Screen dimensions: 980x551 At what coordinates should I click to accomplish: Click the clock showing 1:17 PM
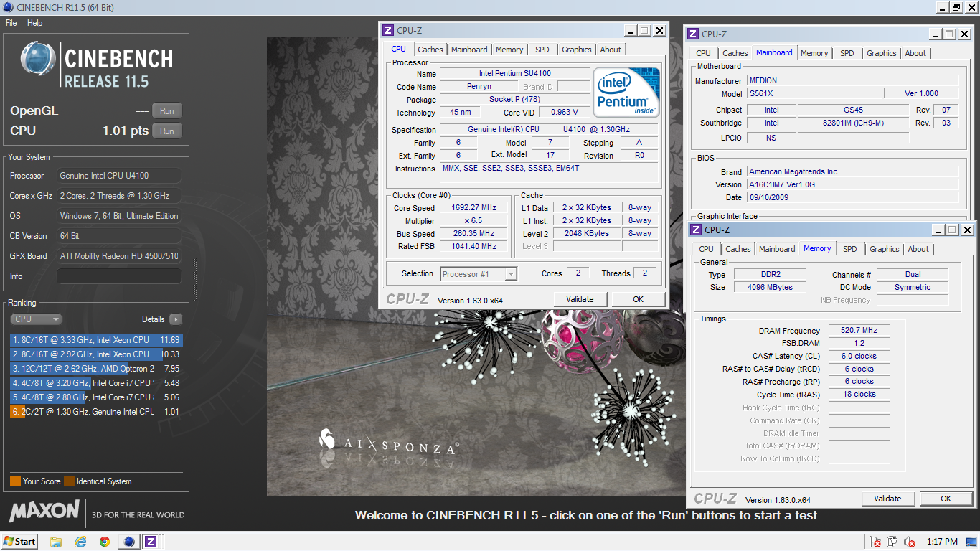[x=942, y=542]
